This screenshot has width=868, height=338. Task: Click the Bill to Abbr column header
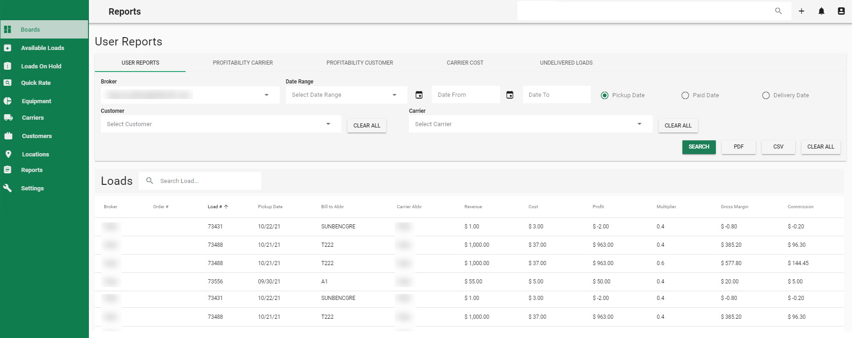(x=332, y=207)
